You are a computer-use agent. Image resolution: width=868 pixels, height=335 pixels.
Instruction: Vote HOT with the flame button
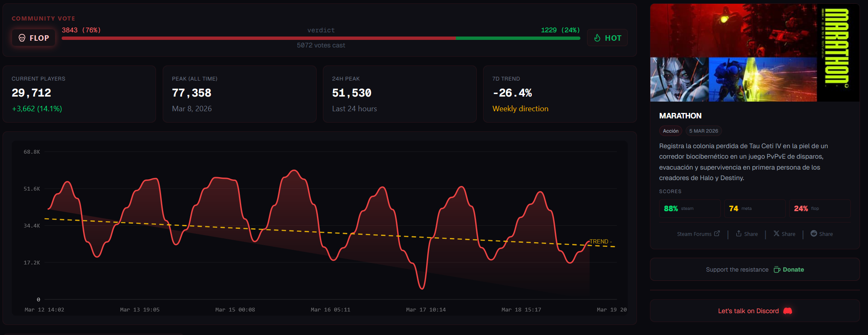pyautogui.click(x=607, y=38)
